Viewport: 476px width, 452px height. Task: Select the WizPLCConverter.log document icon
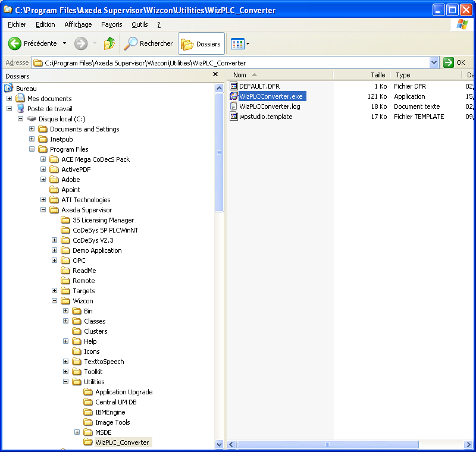tap(233, 106)
